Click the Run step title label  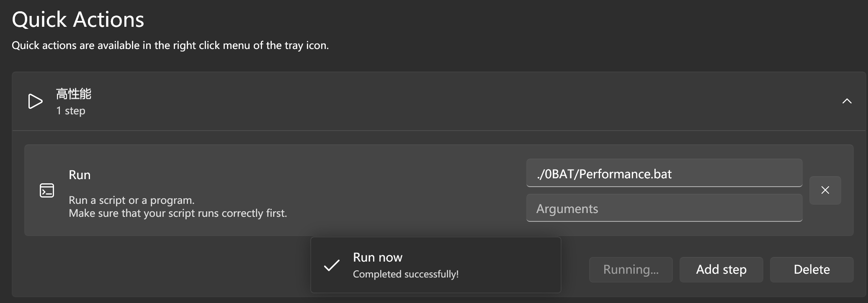[x=80, y=175]
